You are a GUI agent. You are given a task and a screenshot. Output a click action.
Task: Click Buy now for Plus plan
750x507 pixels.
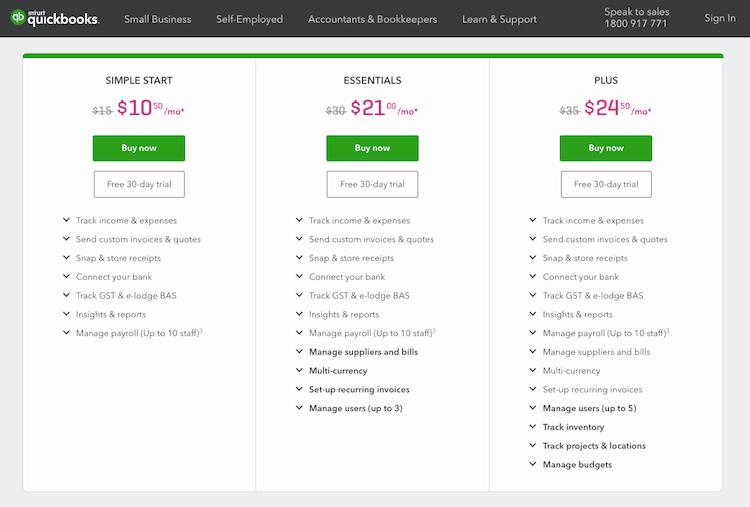(x=605, y=148)
